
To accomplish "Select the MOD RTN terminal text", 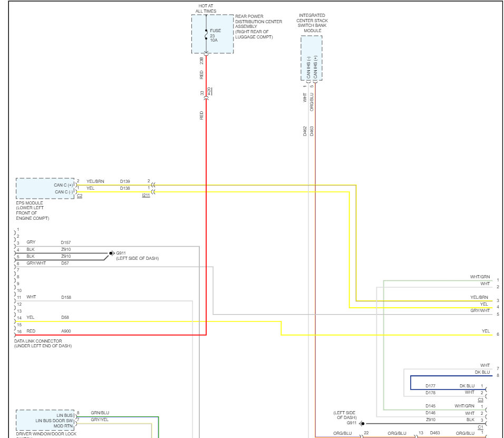I will click(x=63, y=426).
